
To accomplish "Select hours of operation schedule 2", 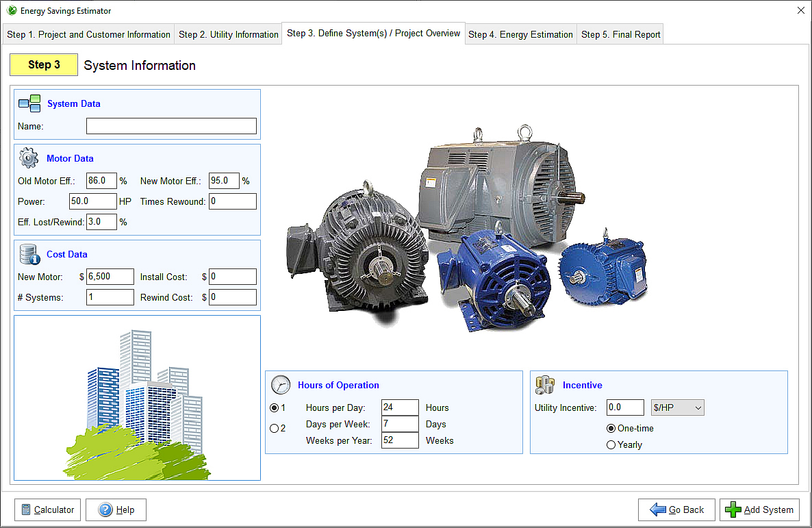I will (275, 429).
